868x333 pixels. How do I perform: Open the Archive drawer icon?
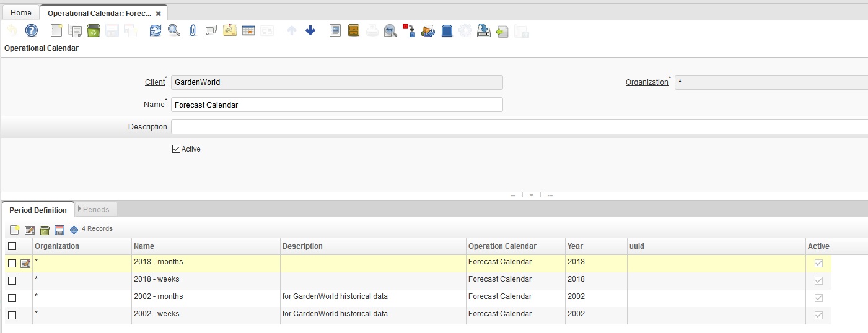pyautogui.click(x=354, y=30)
